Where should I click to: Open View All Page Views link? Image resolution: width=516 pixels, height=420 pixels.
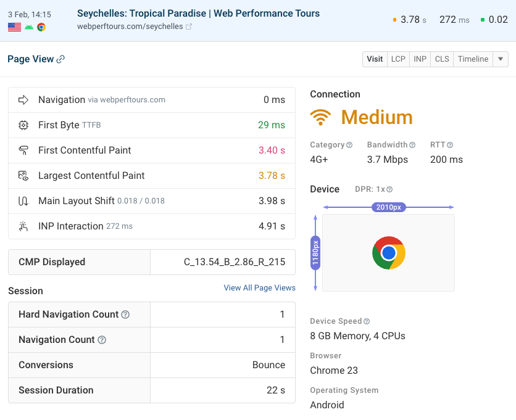[259, 288]
